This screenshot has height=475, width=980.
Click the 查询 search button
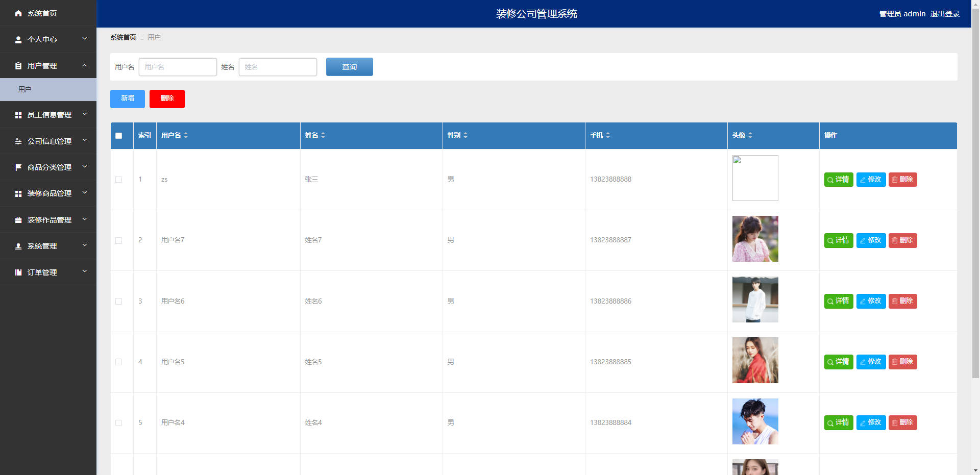tap(350, 67)
